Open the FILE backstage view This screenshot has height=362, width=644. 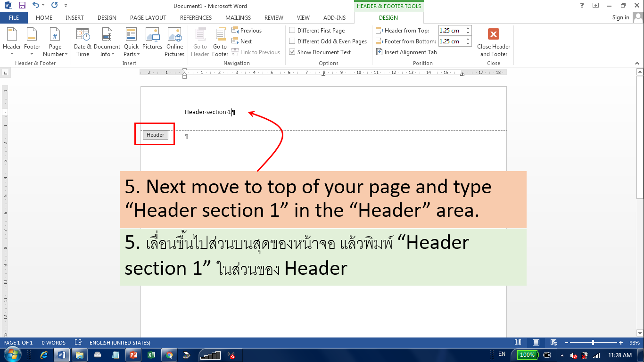point(14,17)
